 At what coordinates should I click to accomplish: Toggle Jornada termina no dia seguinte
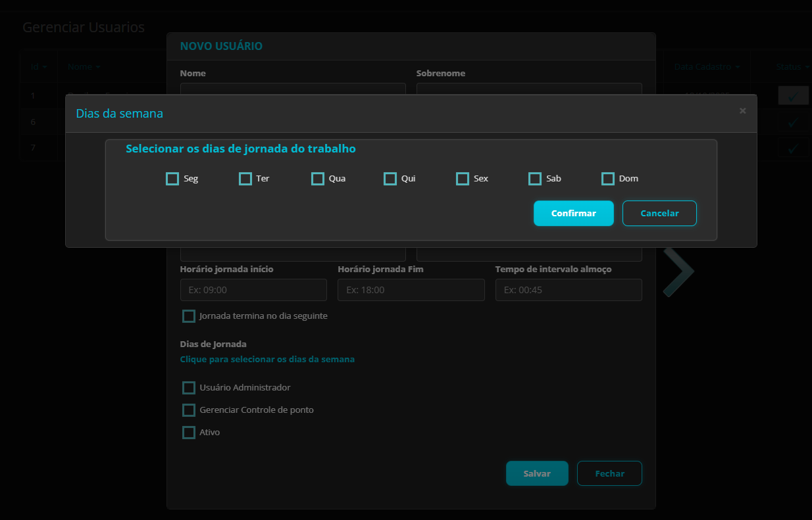[x=189, y=316]
